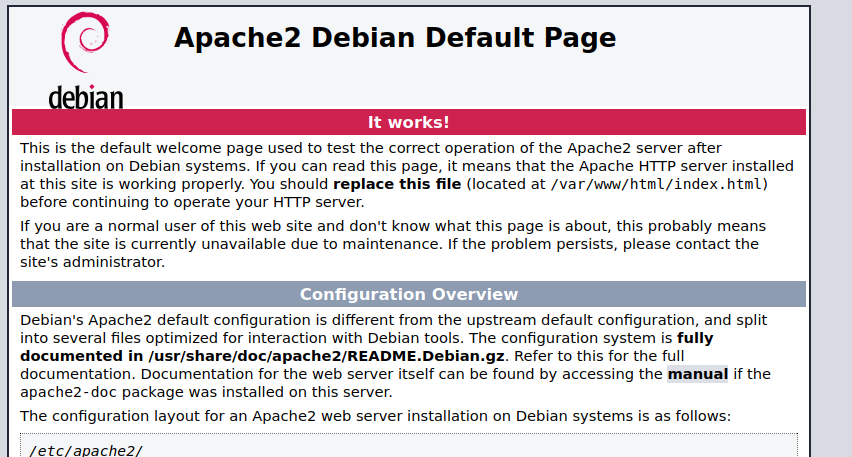Click the "debian" wordmark under the logo
The width and height of the screenshot is (852, 457).
(x=86, y=97)
